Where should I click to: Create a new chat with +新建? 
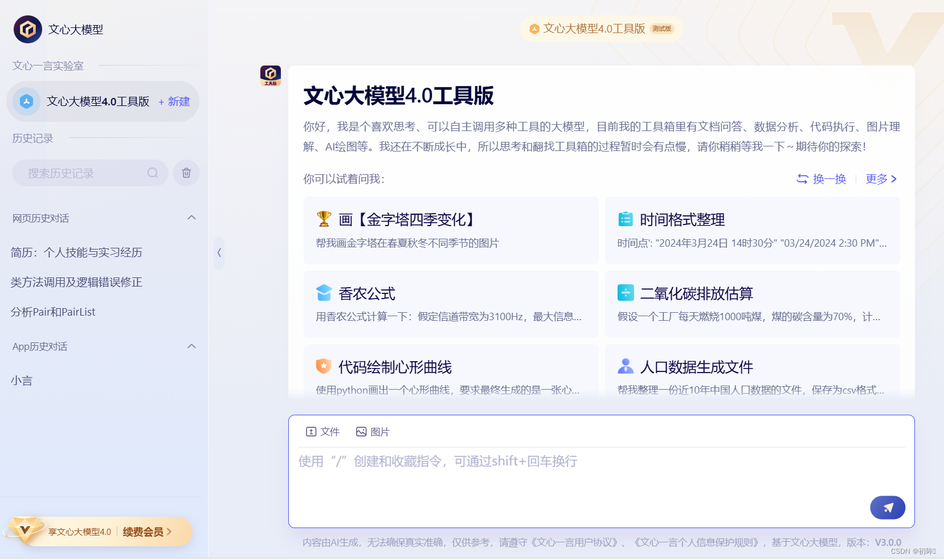pos(174,101)
